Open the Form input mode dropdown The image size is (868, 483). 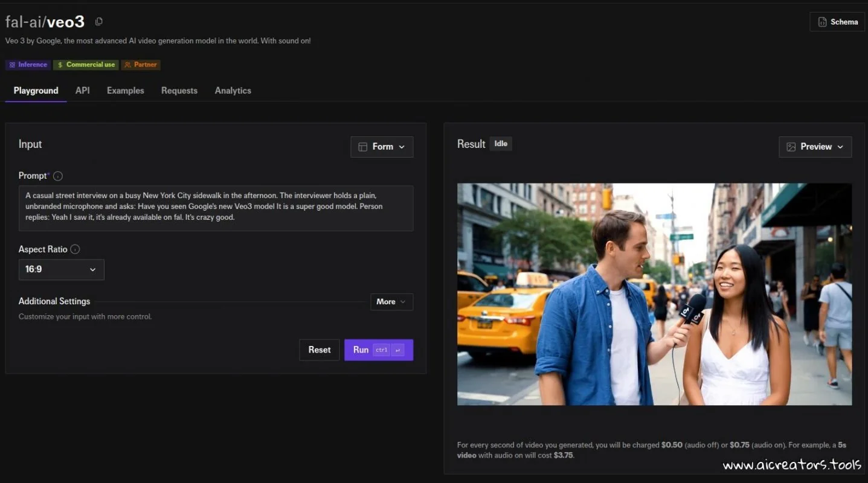click(382, 147)
